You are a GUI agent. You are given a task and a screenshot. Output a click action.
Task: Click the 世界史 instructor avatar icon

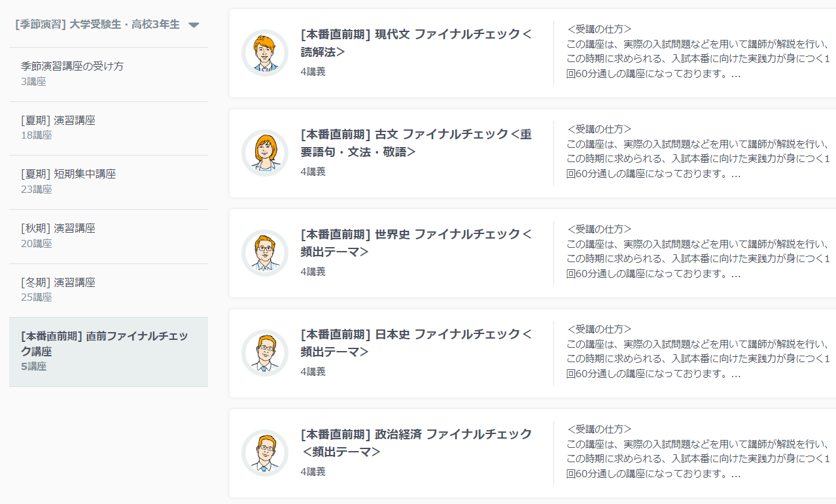pos(264,252)
